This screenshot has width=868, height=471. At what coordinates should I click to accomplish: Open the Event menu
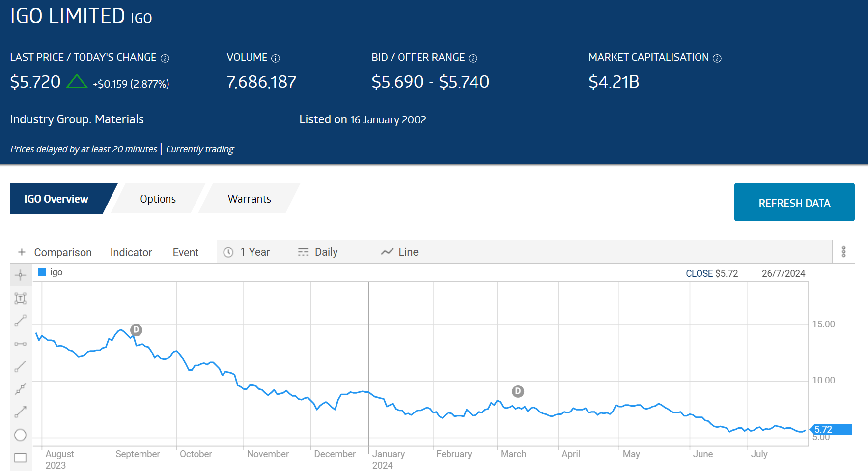click(x=186, y=252)
